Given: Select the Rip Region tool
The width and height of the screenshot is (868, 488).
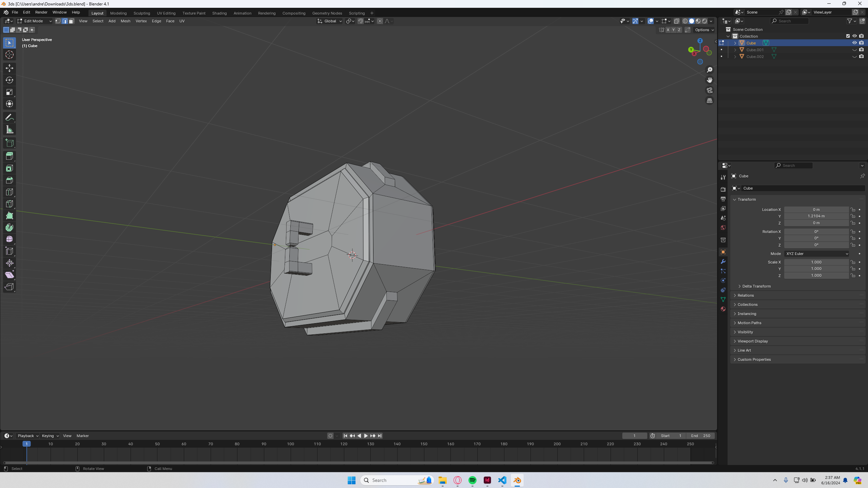Looking at the screenshot, I should (x=9, y=287).
